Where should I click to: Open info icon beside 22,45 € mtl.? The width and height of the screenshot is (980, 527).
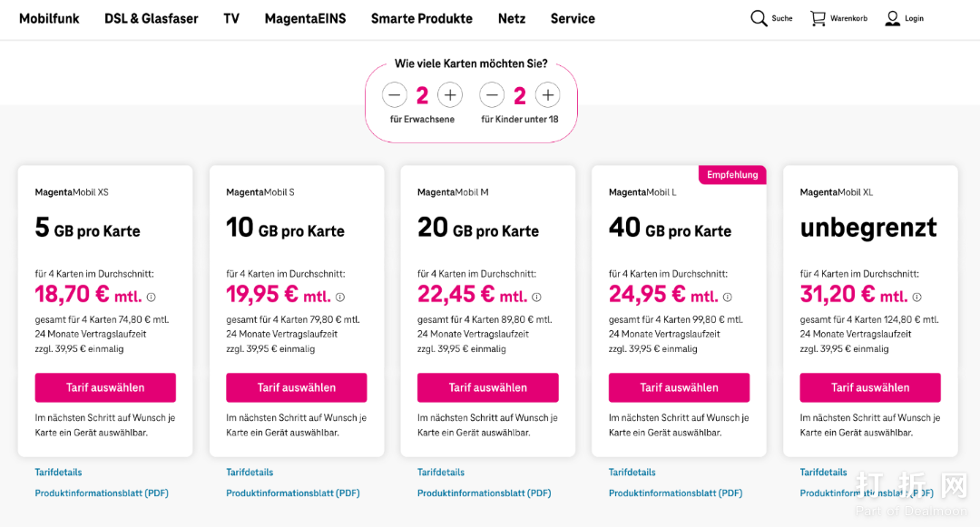[x=537, y=297]
